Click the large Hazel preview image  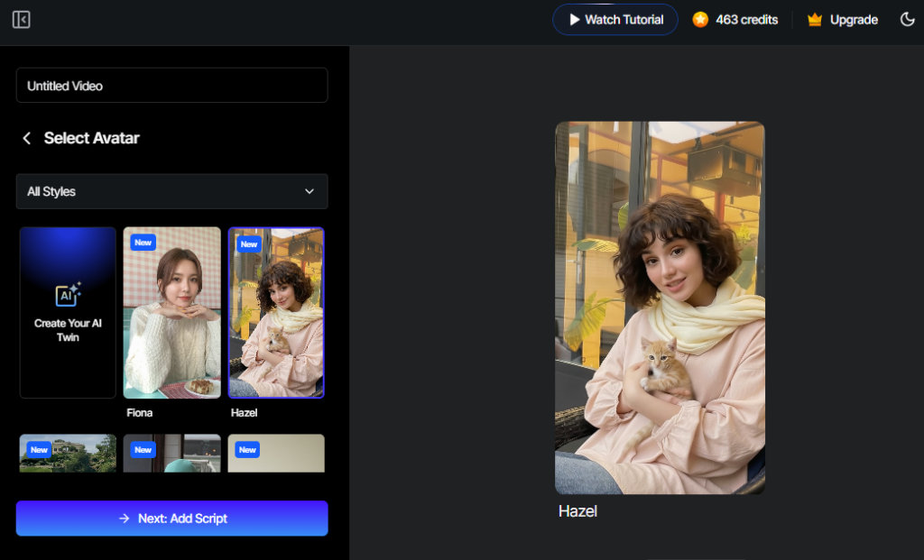click(x=660, y=308)
